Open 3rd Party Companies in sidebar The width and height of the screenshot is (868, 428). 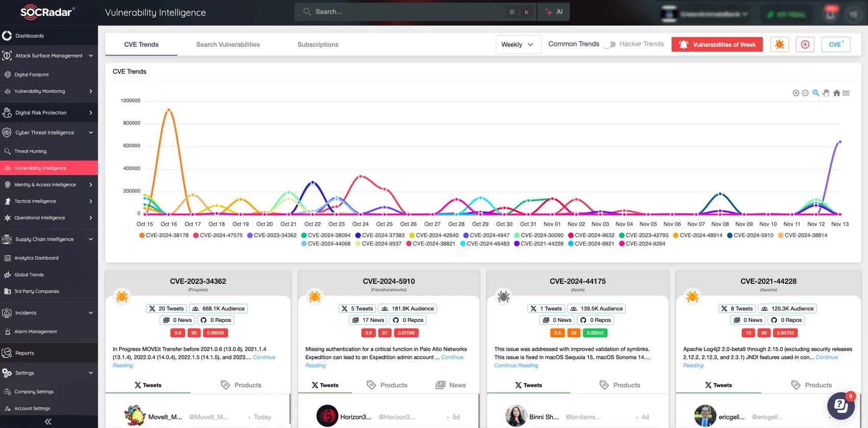(49, 291)
